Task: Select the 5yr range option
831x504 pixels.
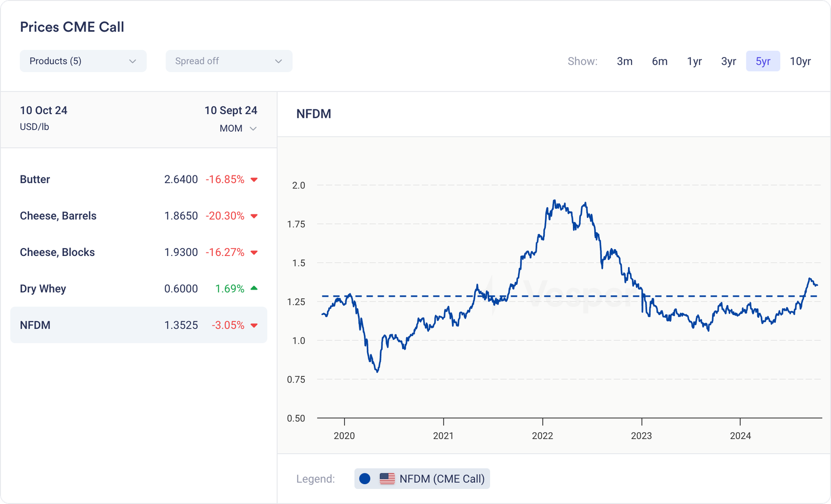Action: pyautogui.click(x=763, y=61)
